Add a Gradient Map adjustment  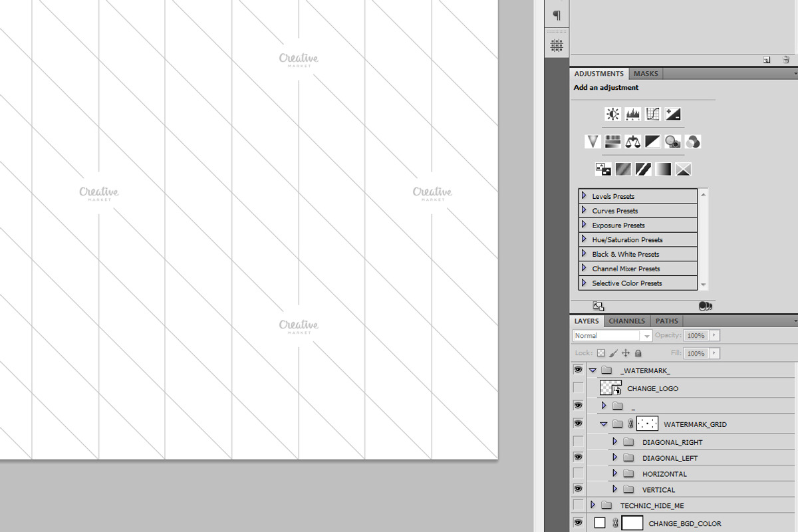click(663, 170)
